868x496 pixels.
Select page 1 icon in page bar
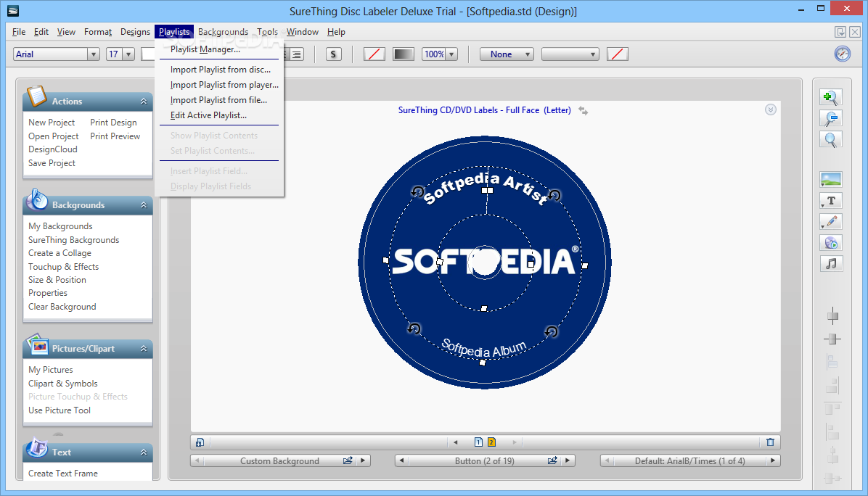click(x=478, y=442)
